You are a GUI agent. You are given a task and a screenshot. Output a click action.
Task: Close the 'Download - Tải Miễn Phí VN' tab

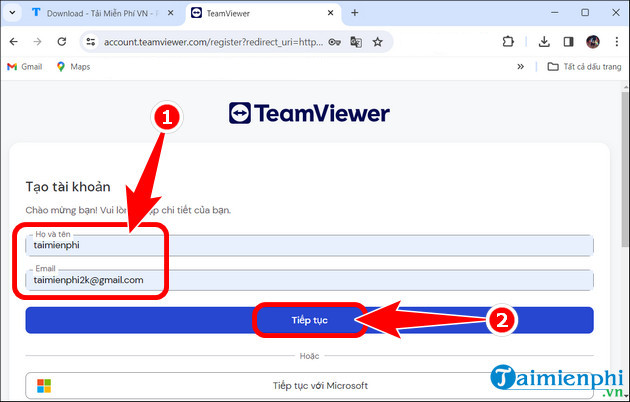point(170,13)
